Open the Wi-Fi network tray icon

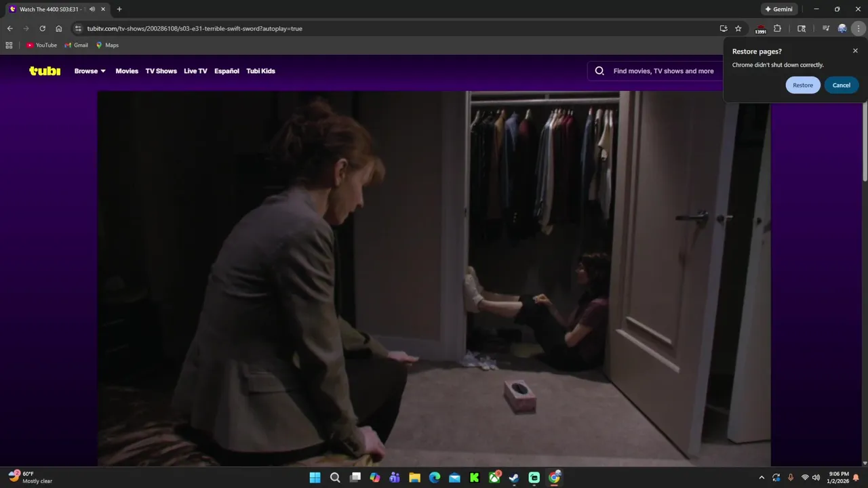pos(805,477)
